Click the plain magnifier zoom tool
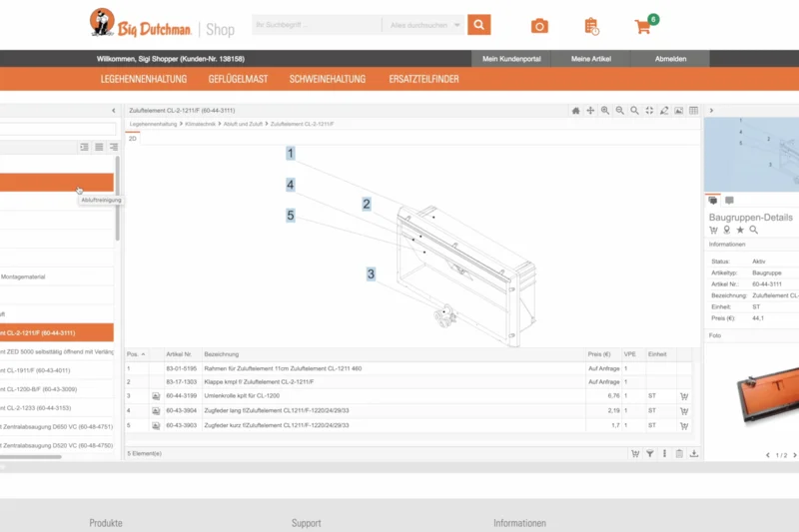Viewport: 799px width, 532px height. click(634, 111)
